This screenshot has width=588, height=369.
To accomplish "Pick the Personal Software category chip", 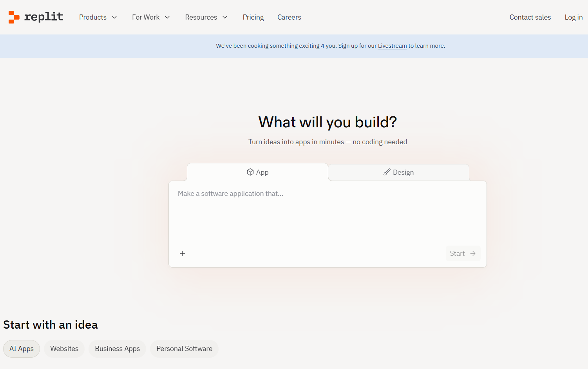I will (x=184, y=349).
